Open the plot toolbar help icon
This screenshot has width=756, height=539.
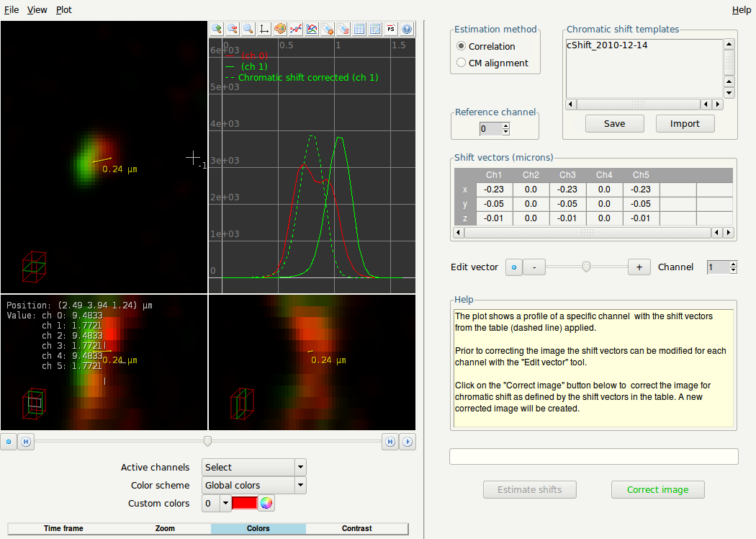(x=407, y=29)
